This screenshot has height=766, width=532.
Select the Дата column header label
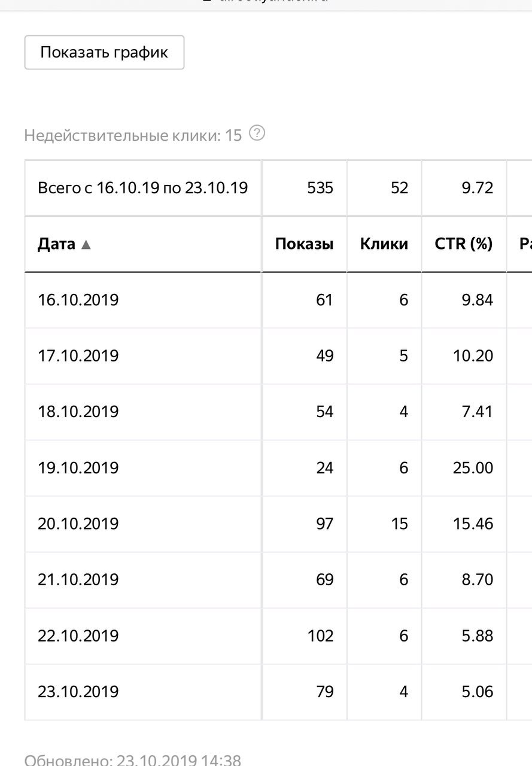56,244
